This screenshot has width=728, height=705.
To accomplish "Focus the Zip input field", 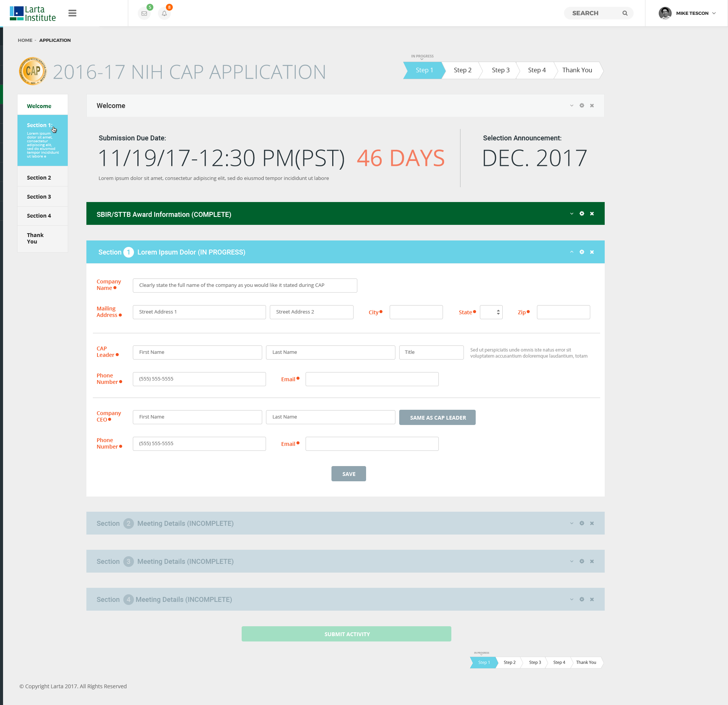I will [x=563, y=312].
